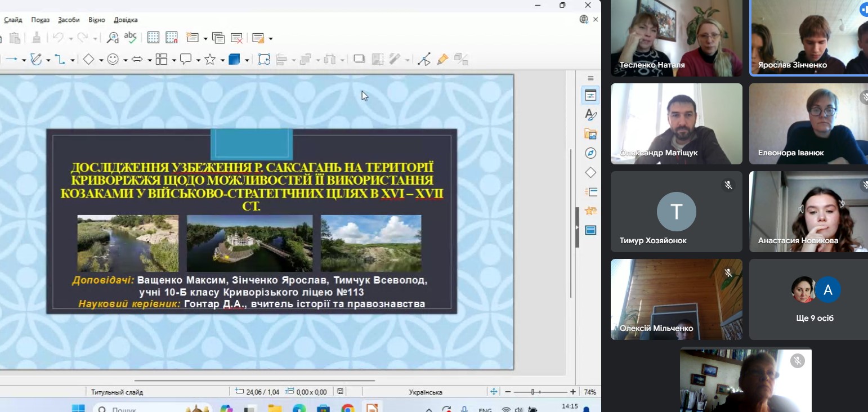
Task: Select the callout speech bubble tool
Action: pos(186,59)
